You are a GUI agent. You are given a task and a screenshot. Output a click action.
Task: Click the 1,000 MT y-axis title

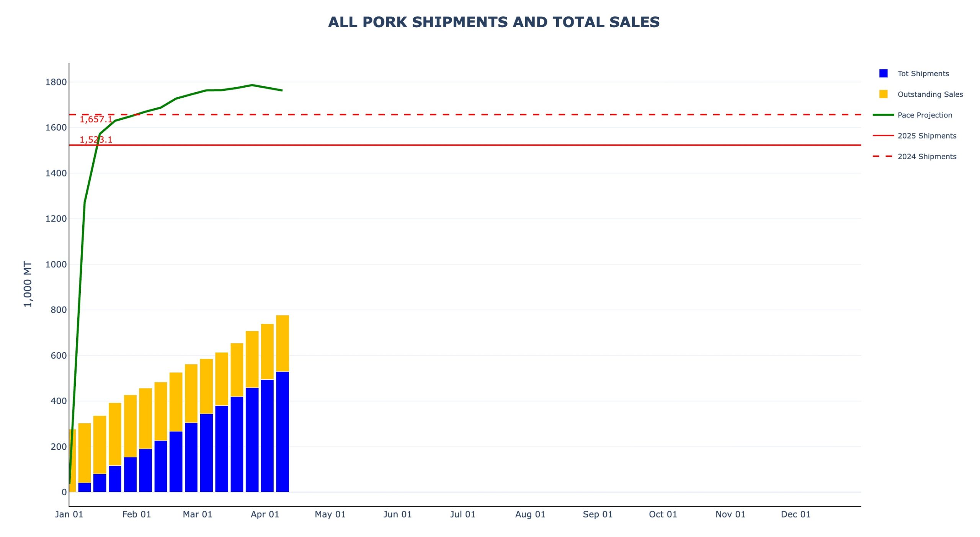click(28, 284)
